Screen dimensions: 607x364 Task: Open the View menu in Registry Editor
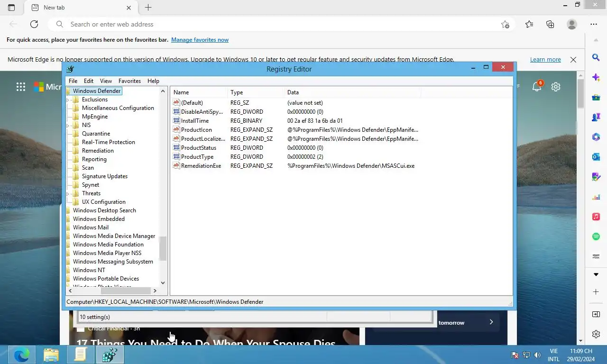point(106,81)
